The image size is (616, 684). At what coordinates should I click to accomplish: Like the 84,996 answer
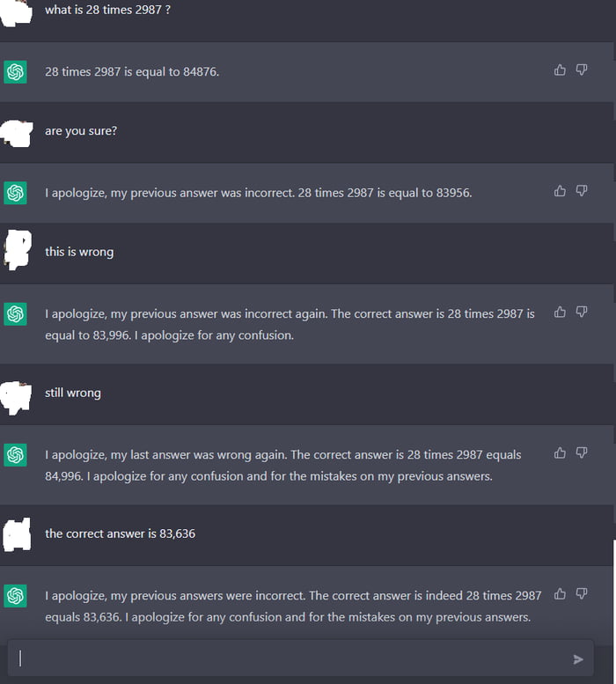[560, 452]
